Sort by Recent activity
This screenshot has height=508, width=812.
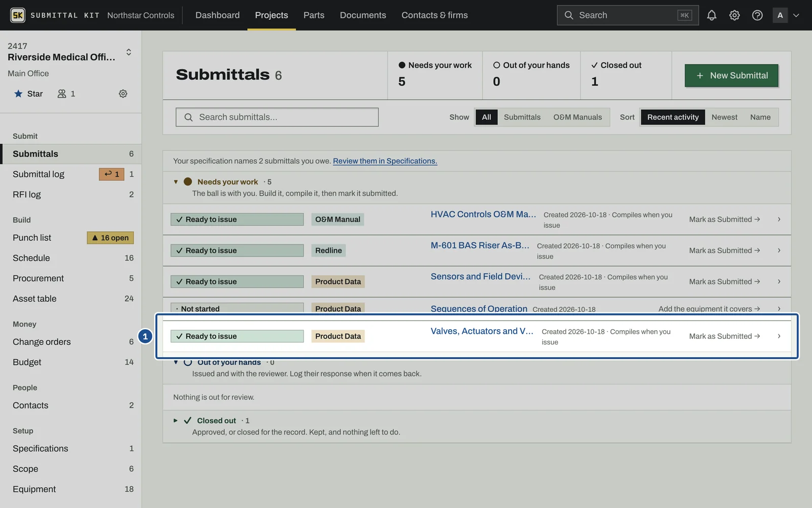pyautogui.click(x=673, y=117)
